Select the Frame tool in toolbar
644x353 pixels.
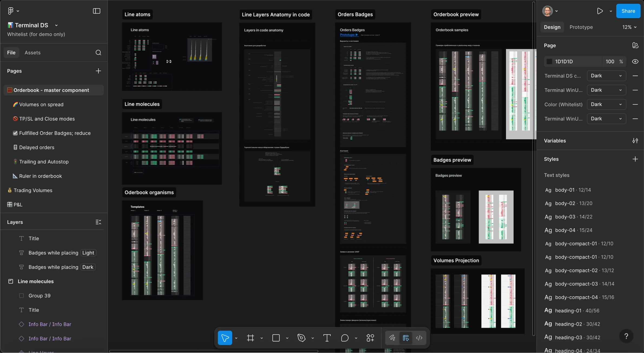click(x=250, y=338)
